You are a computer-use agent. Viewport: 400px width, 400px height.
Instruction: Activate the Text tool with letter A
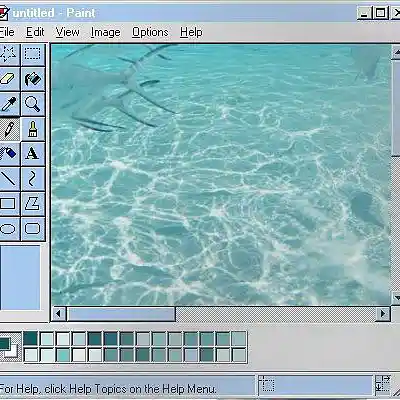pyautogui.click(x=33, y=154)
